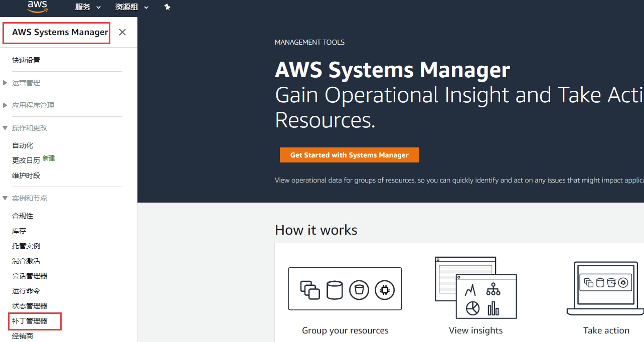Open 快速设置 in the sidebar
The height and width of the screenshot is (342, 644).
tap(26, 60)
